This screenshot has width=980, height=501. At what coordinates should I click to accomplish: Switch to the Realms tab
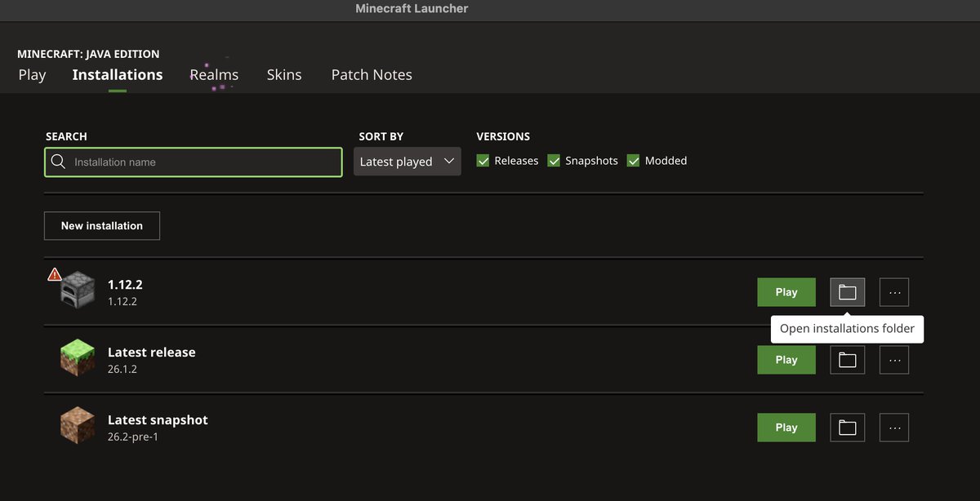(214, 74)
